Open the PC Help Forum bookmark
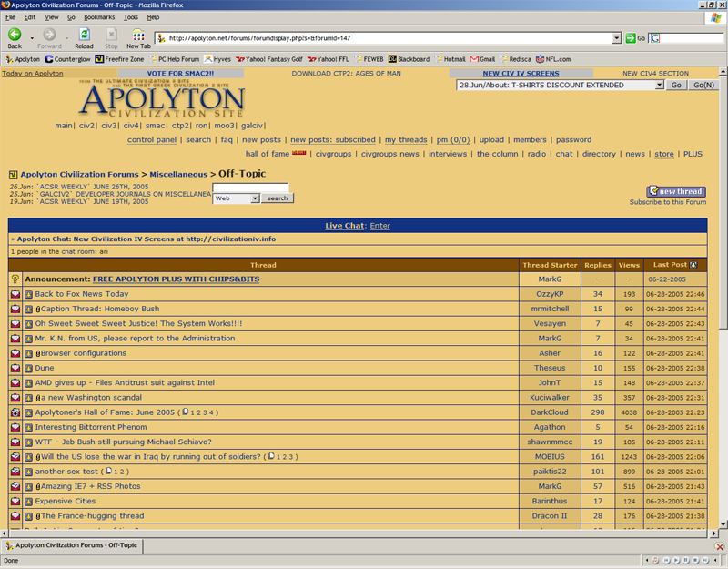 174,59
